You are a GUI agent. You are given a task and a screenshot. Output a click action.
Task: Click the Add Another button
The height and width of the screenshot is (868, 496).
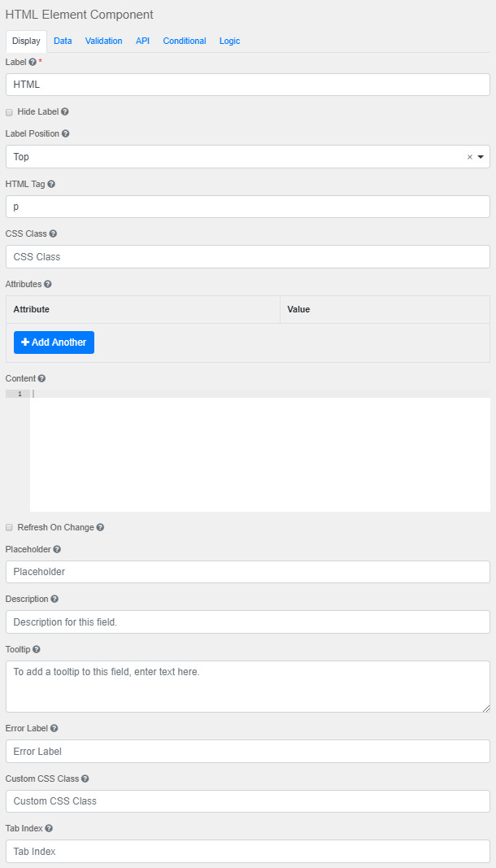[54, 342]
